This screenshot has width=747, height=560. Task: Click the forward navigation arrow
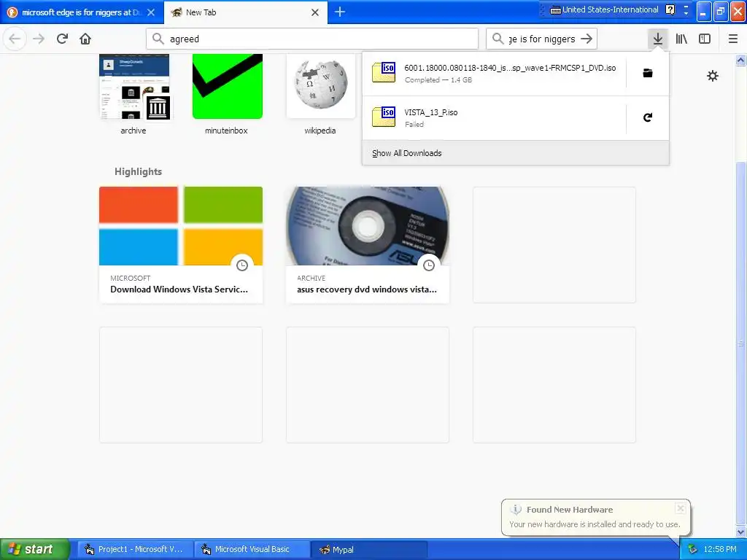point(39,39)
